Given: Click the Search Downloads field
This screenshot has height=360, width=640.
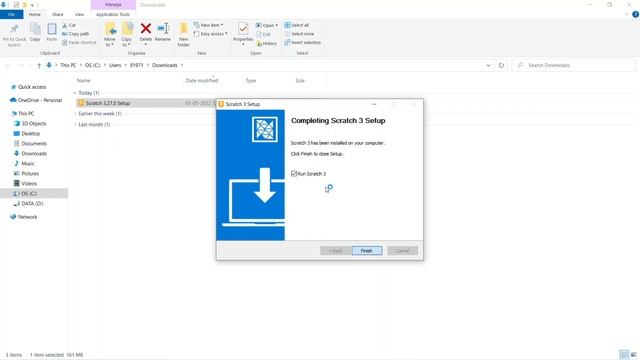Looking at the screenshot, I should pos(573,65).
